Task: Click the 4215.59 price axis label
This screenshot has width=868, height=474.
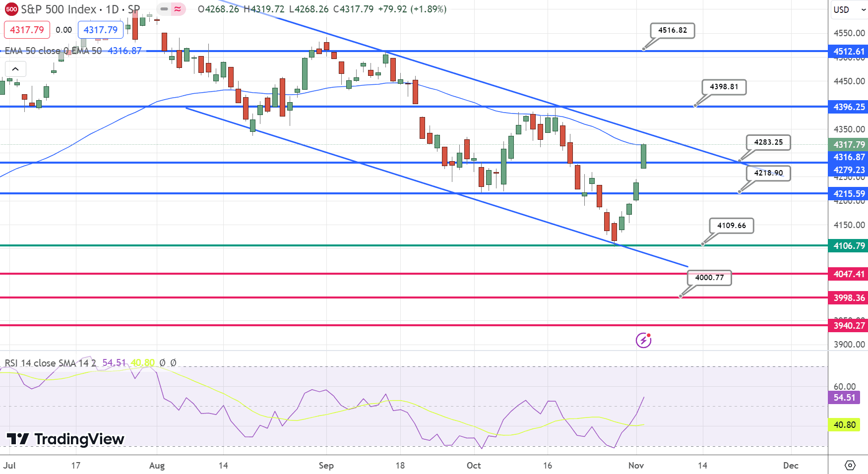Action: [x=849, y=194]
